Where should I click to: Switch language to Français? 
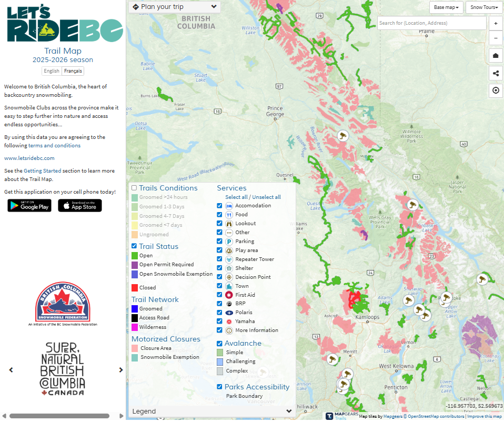73,71
